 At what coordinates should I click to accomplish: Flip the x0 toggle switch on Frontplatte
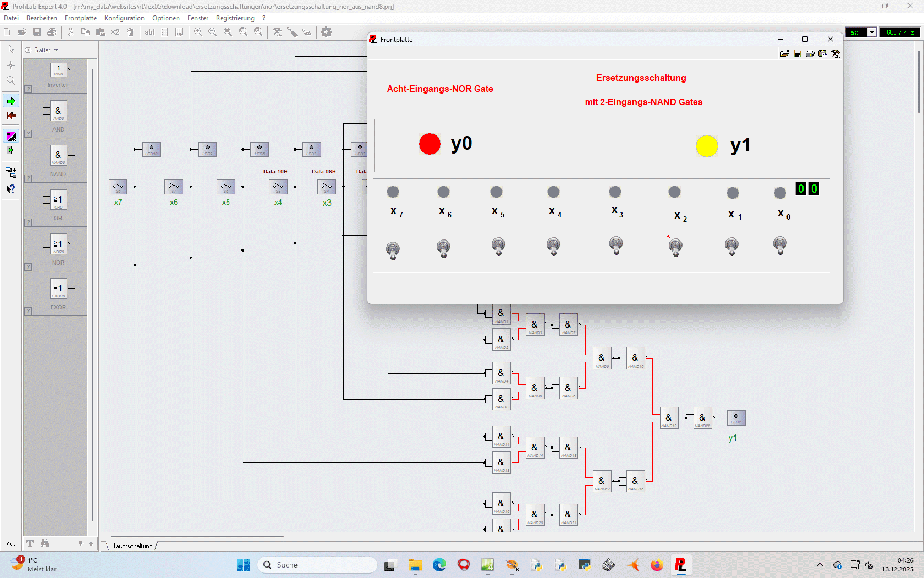(780, 244)
